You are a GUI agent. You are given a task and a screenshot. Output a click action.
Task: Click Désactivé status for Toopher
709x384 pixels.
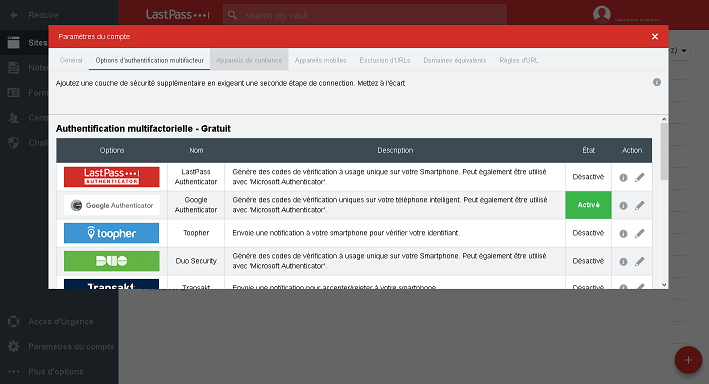pos(588,233)
